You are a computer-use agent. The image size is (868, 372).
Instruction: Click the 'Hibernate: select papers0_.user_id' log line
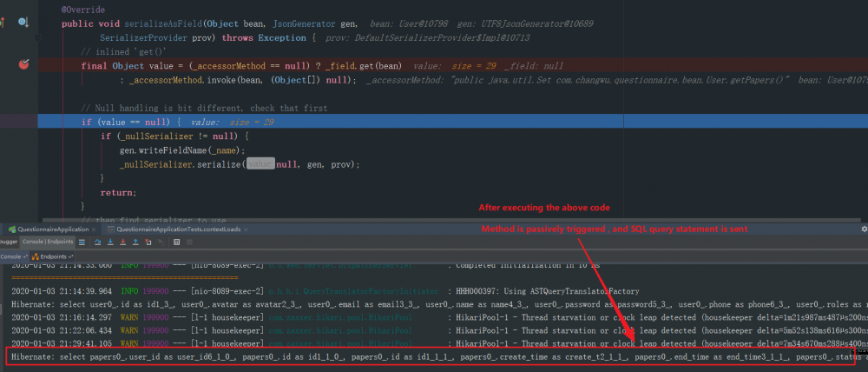tap(431, 357)
